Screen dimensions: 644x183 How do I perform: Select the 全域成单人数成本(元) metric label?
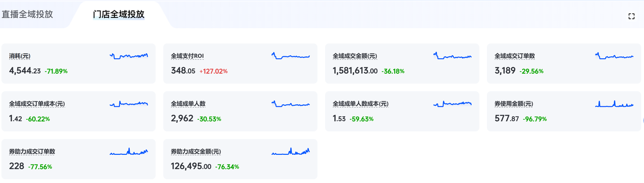coord(361,104)
